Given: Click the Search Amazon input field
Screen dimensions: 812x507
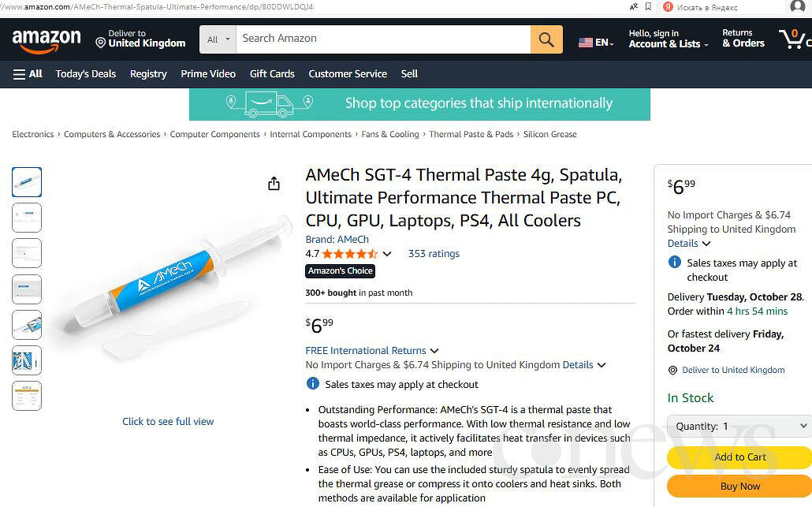Looking at the screenshot, I should coord(385,39).
